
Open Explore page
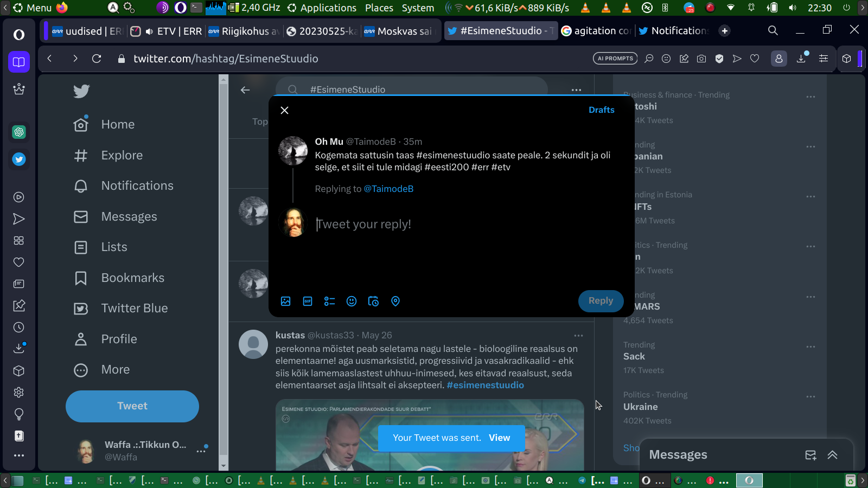pos(108,155)
